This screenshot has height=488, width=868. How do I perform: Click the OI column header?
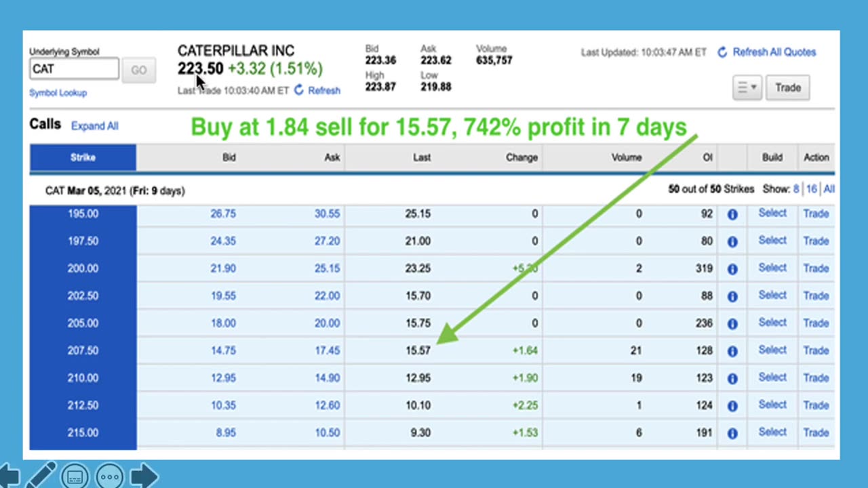coord(707,157)
